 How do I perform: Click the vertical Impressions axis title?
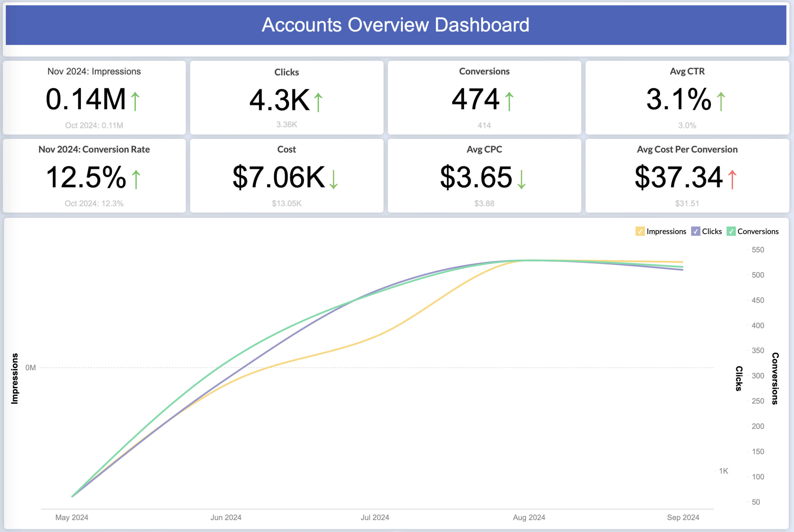(15, 378)
